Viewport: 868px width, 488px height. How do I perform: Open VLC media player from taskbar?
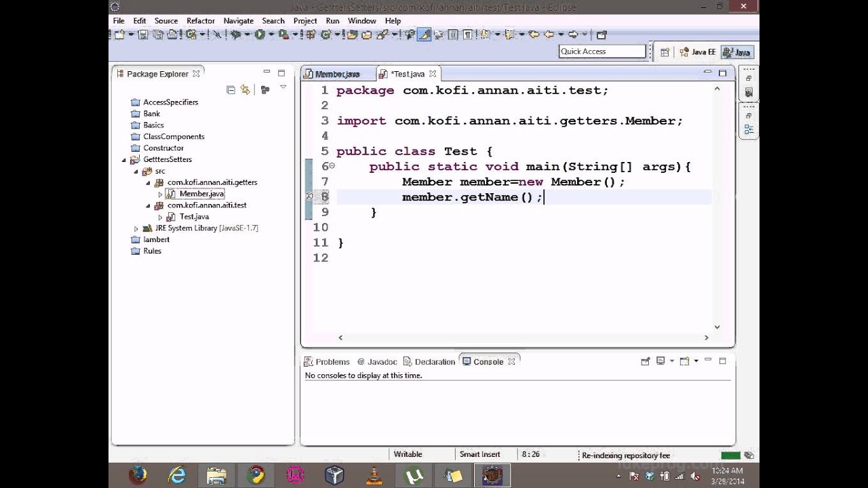(374, 476)
